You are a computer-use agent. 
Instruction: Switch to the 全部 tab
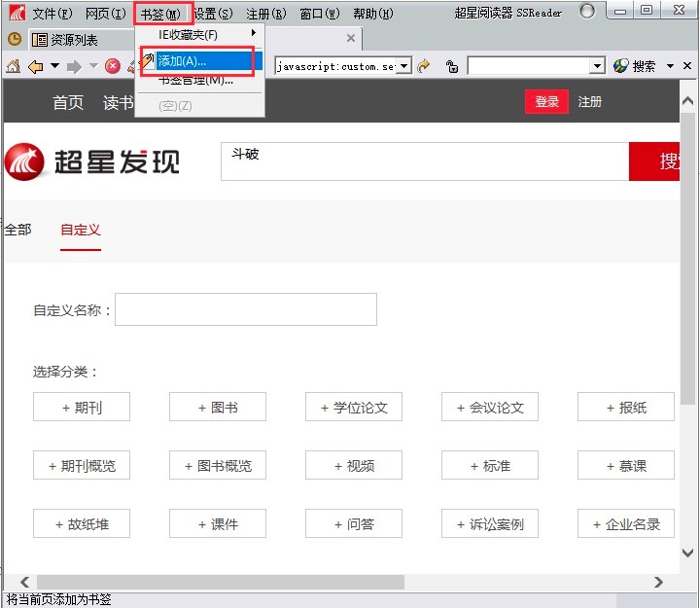[17, 230]
